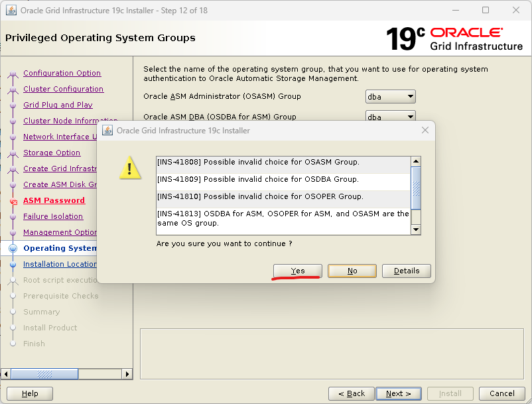The width and height of the screenshot is (532, 404).
Task: Click the Installation Location step marker icon
Action: 13,265
